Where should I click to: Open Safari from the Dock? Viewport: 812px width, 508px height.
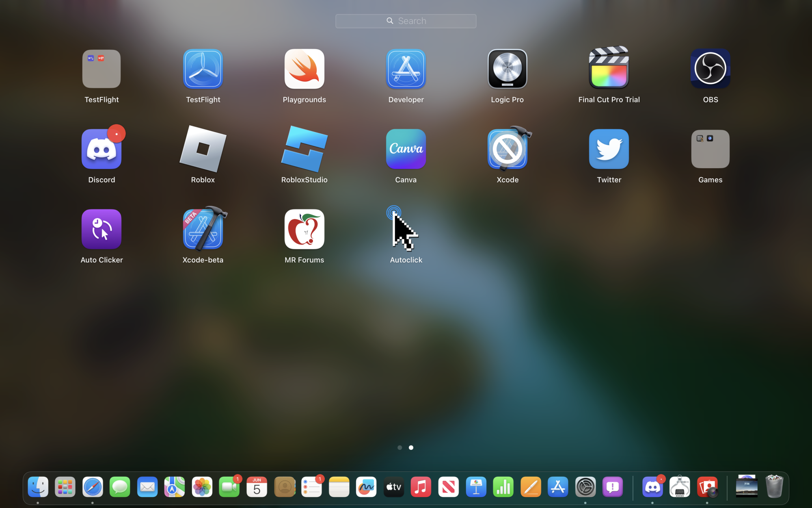(93, 487)
